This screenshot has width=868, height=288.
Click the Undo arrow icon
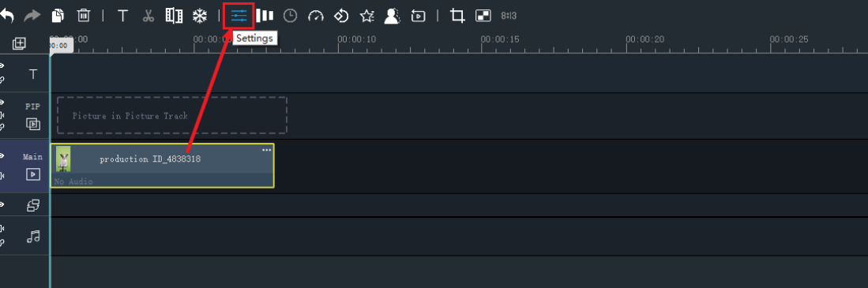[6, 16]
